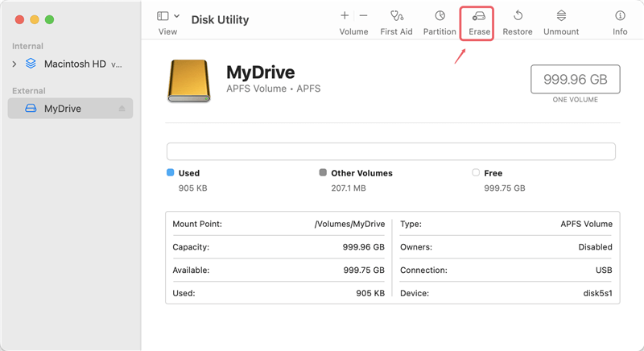Click the Owners 'Disabled' value
Screen dimensions: 644x351
595,247
